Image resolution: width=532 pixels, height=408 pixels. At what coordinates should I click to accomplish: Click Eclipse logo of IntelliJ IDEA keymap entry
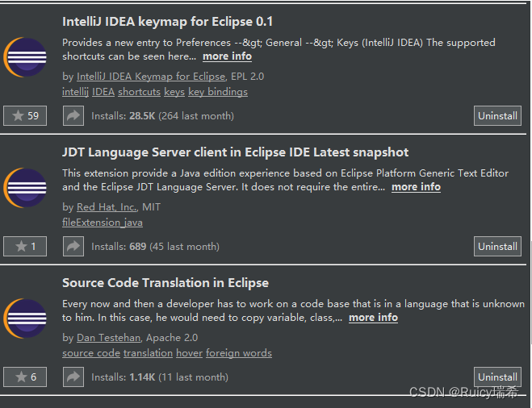(x=25, y=57)
